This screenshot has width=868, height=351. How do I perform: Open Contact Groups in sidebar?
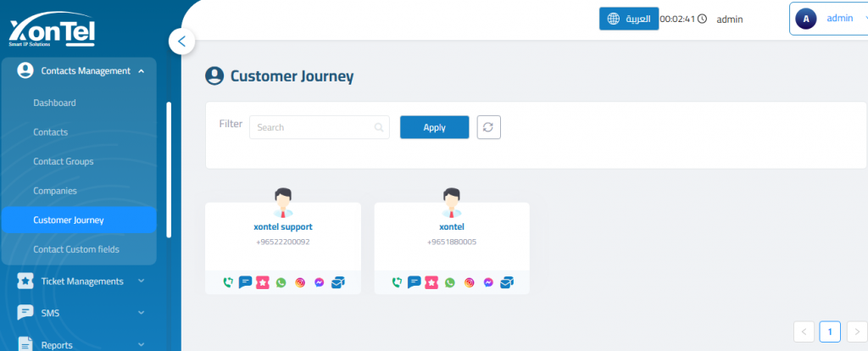click(x=63, y=162)
